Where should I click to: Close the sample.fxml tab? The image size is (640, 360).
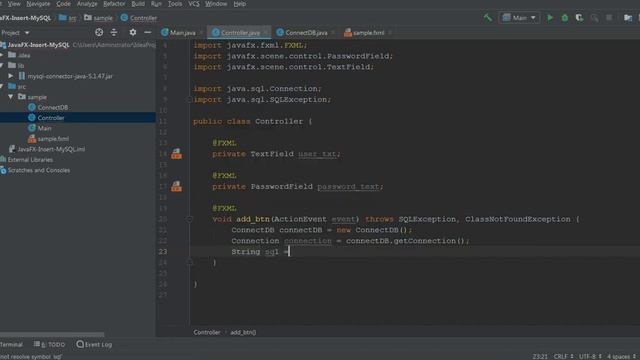[x=390, y=33]
